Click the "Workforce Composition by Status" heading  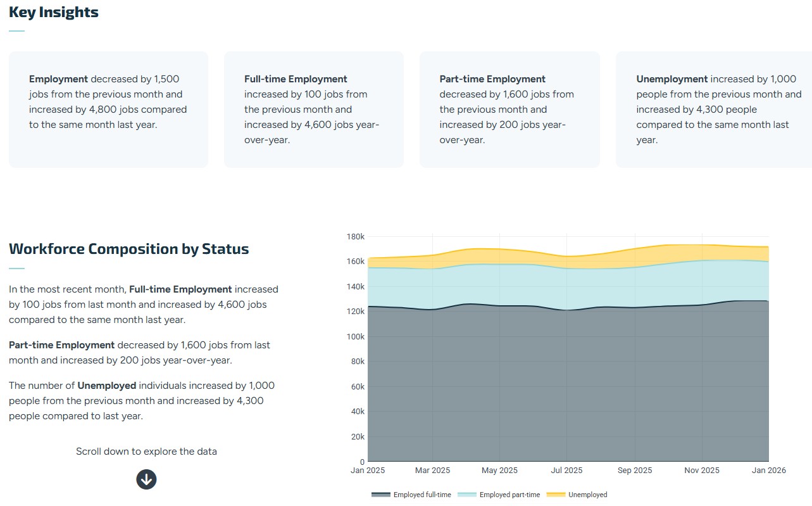[x=128, y=248]
